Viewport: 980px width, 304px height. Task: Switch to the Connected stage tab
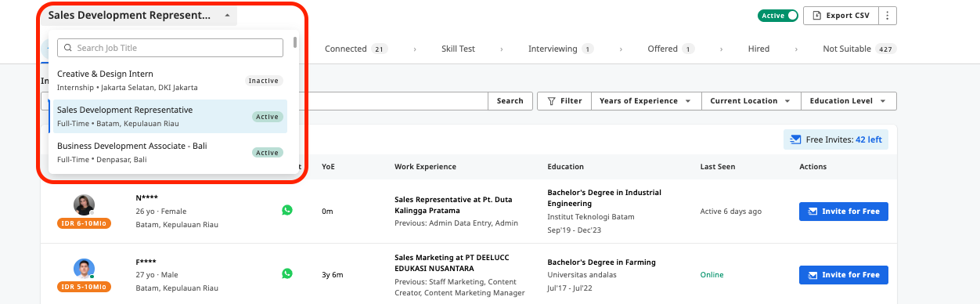[x=356, y=49]
